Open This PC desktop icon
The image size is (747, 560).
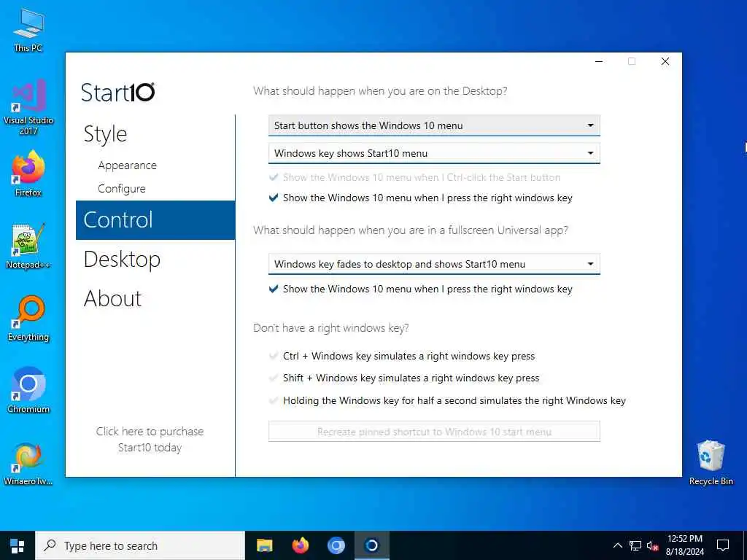click(x=28, y=29)
